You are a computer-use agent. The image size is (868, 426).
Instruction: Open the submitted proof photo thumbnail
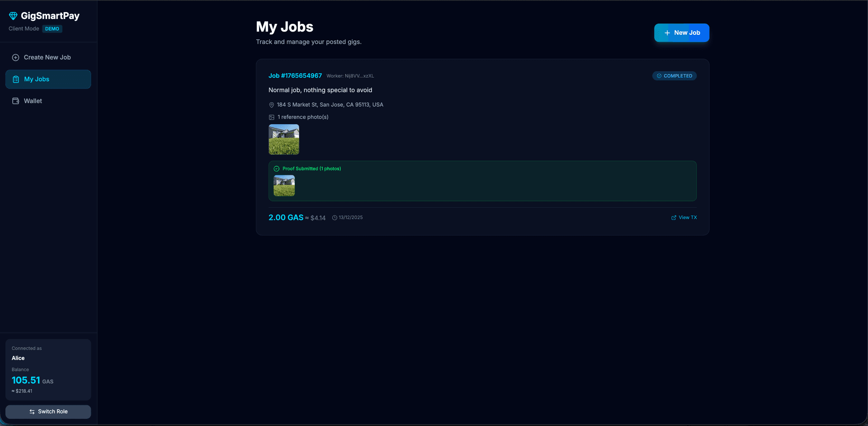pos(284,185)
